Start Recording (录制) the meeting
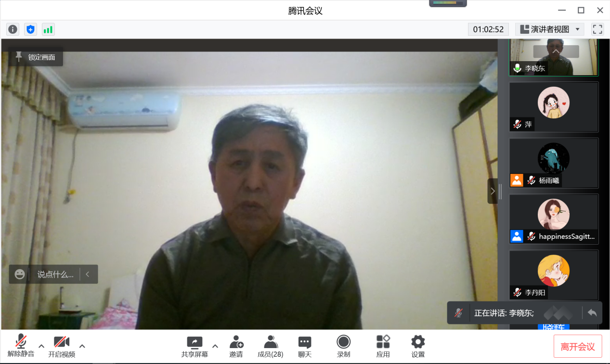 point(343,346)
